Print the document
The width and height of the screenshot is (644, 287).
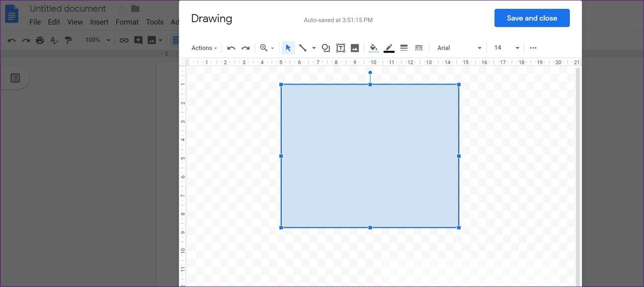coord(40,40)
